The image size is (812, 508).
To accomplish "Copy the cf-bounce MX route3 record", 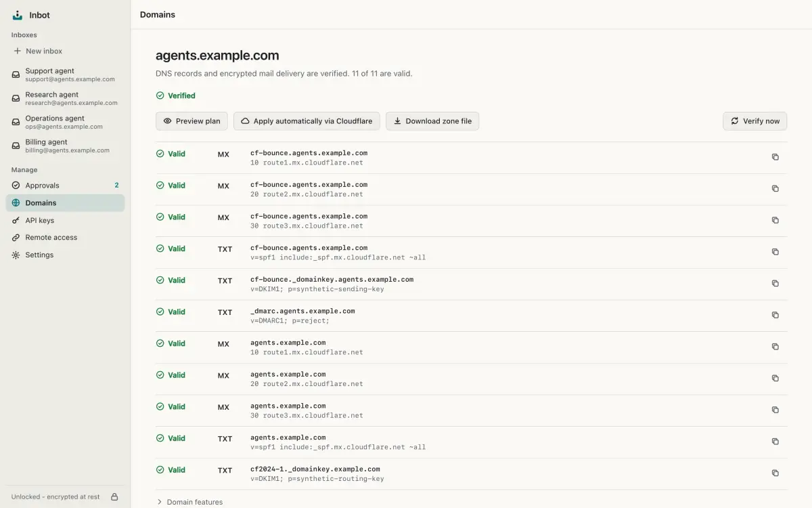I will click(x=775, y=220).
